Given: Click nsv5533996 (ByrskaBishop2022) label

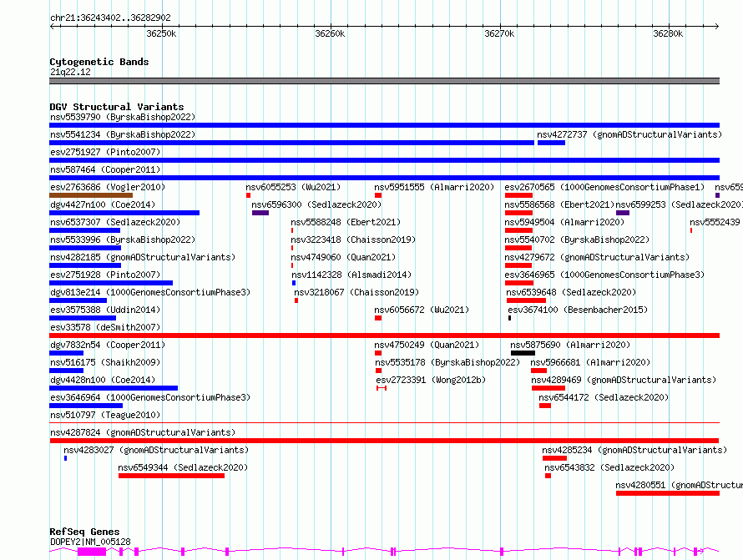Looking at the screenshot, I should [122, 240].
